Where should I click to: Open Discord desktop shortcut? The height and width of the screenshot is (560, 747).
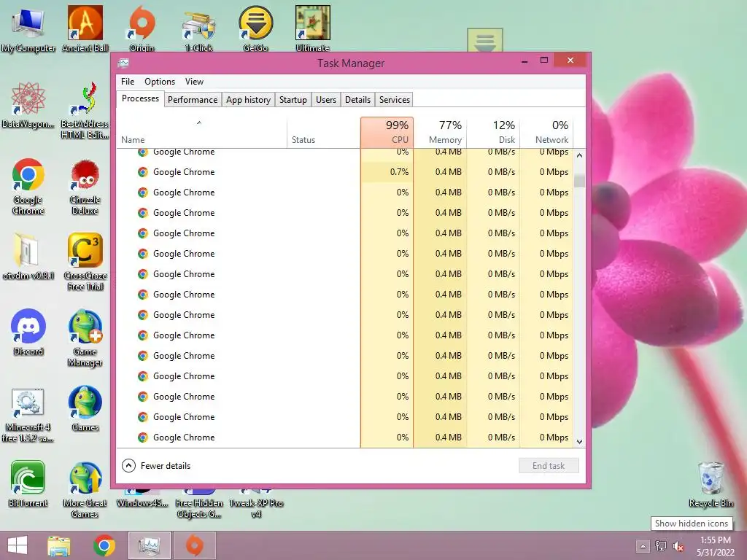tap(28, 332)
